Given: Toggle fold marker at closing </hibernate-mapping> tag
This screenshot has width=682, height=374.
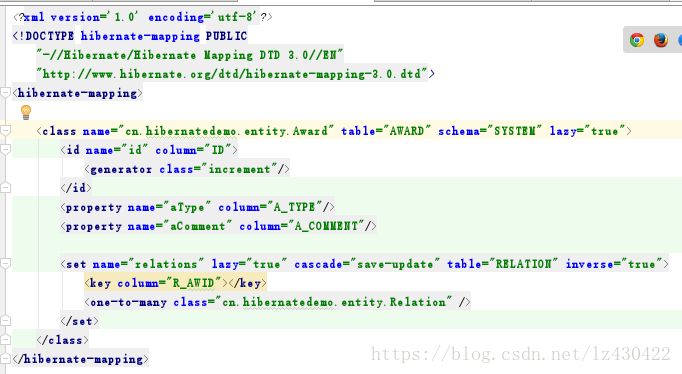Looking at the screenshot, I should [x=5, y=359].
